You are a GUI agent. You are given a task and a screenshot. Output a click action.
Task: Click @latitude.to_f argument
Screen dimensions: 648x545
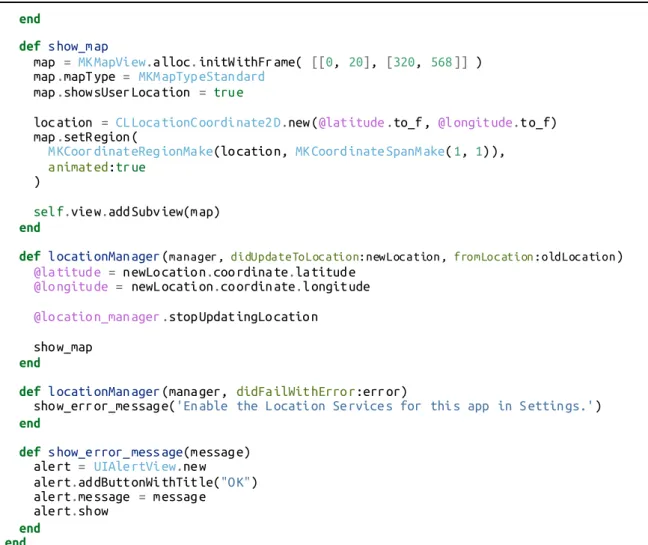tap(370, 122)
